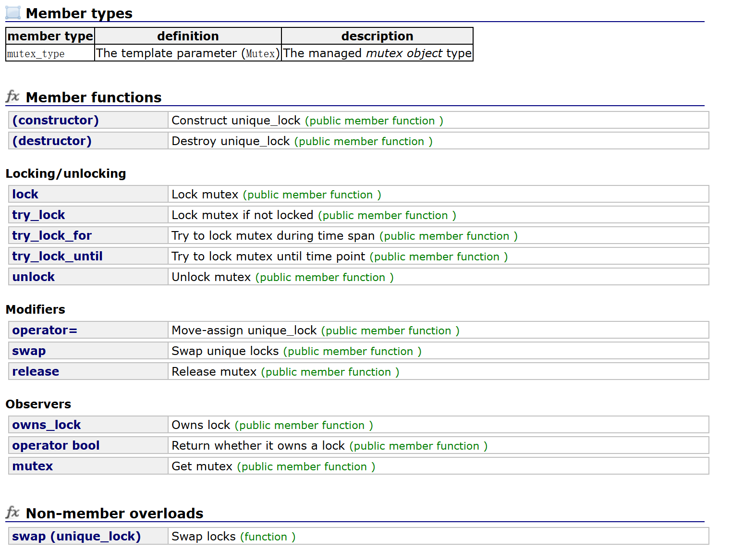Click the Observers subheading
The image size is (756, 551).
[38, 404]
